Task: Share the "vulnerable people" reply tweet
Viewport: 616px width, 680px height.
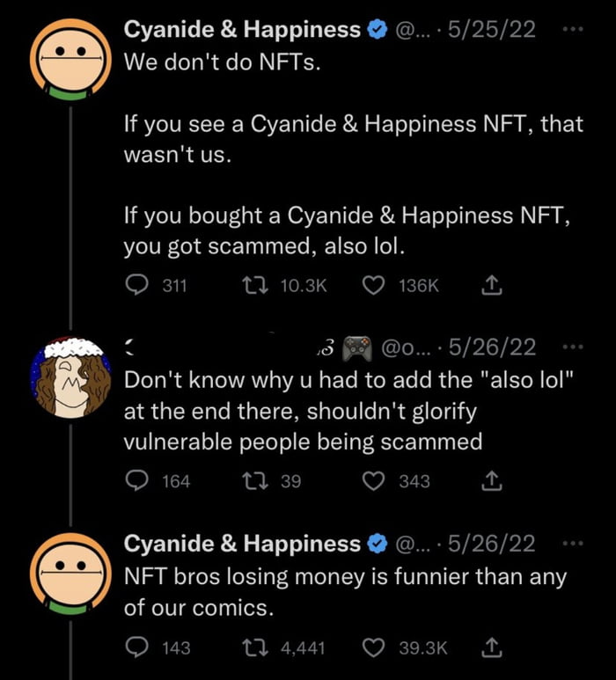Action: click(492, 481)
